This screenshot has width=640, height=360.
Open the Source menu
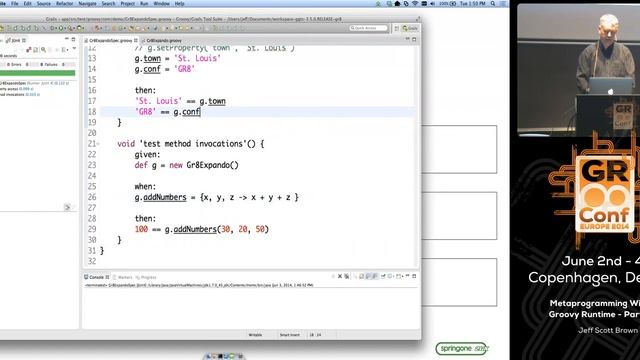44,3
